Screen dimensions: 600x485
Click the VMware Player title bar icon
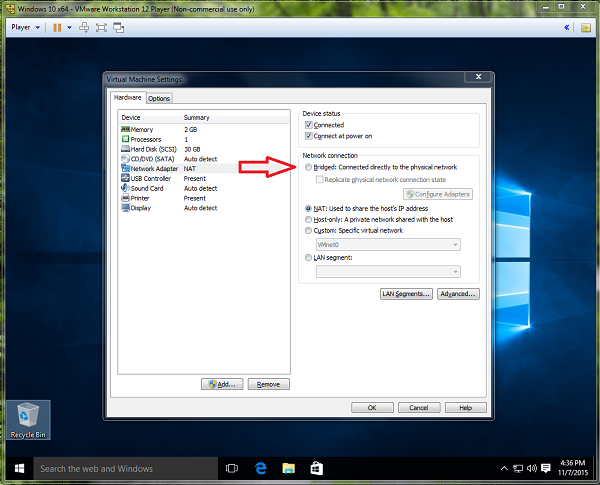coord(11,8)
